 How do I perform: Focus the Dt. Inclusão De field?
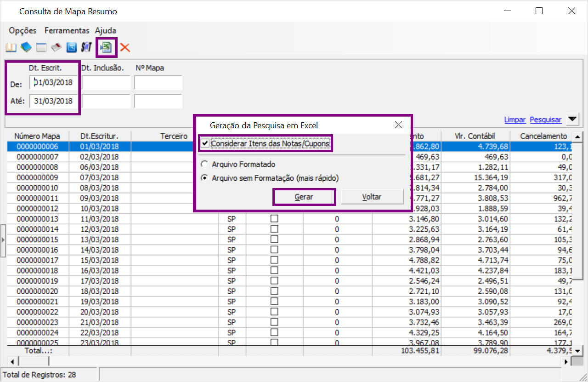point(107,83)
